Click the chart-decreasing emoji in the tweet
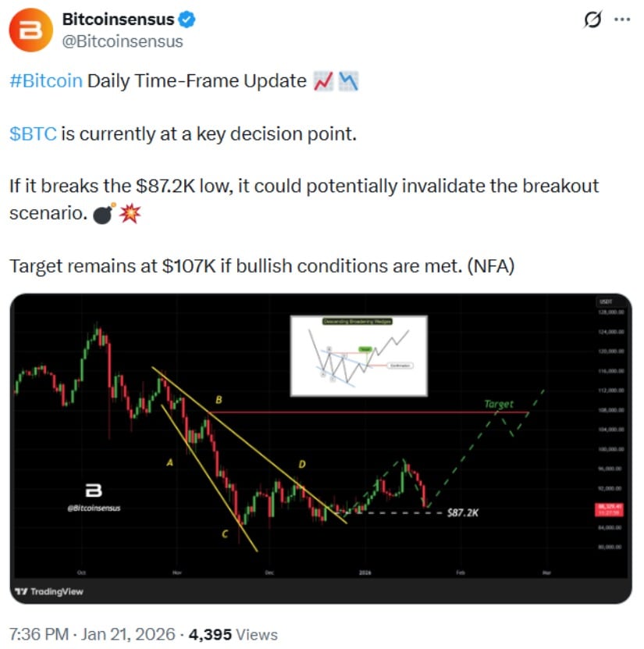This screenshot has width=644, height=649. coord(348,81)
